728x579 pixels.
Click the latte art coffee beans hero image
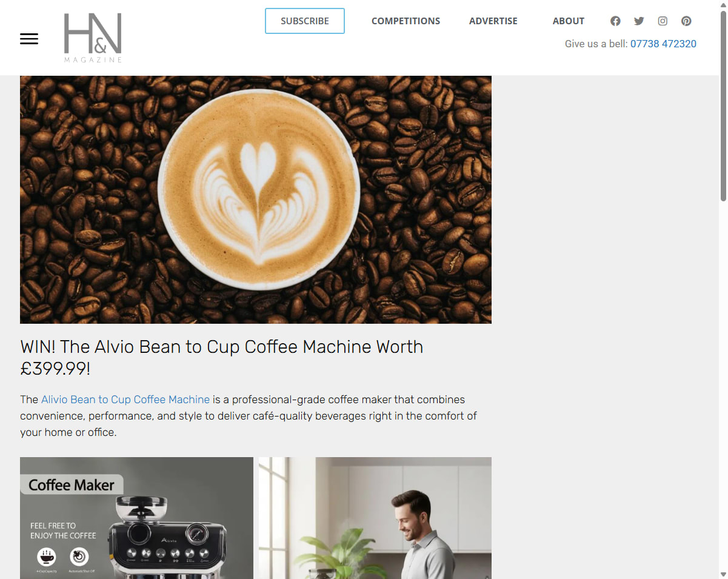256,199
